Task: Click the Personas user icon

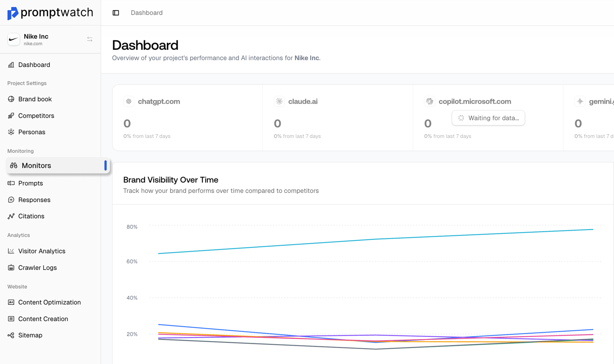Action: coord(11,132)
